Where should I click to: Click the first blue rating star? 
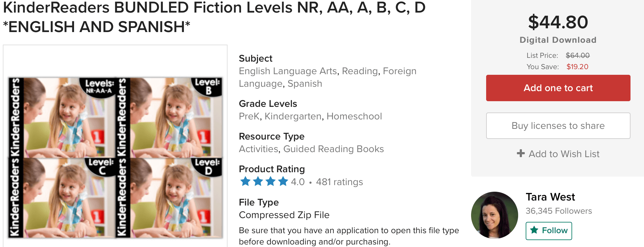(x=245, y=181)
